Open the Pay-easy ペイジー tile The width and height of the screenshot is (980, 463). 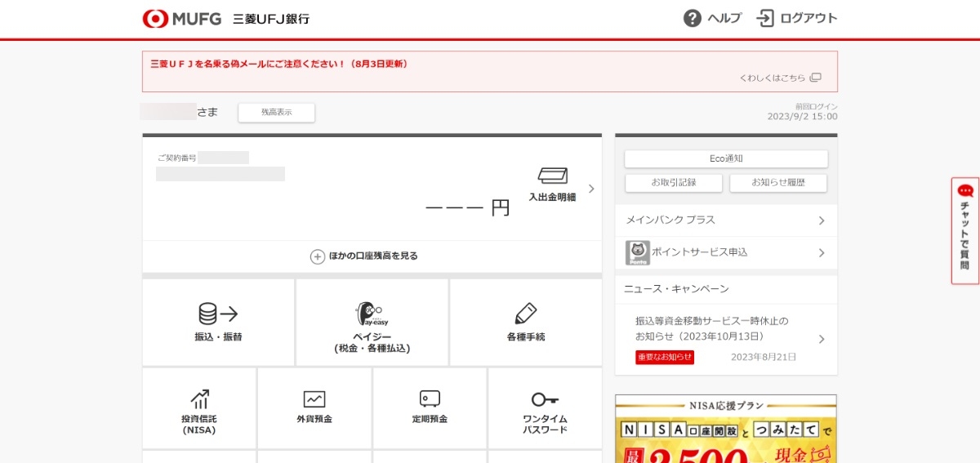pyautogui.click(x=372, y=323)
